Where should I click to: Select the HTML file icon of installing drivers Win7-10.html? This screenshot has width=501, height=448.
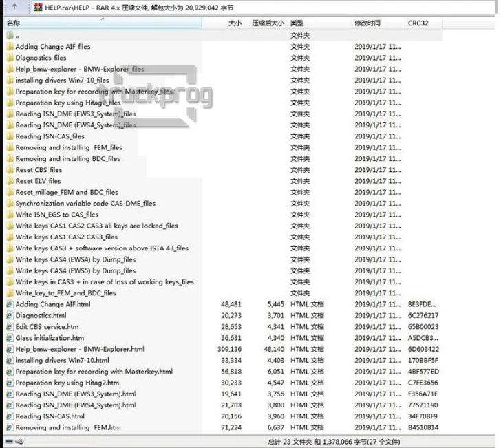click(x=10, y=360)
